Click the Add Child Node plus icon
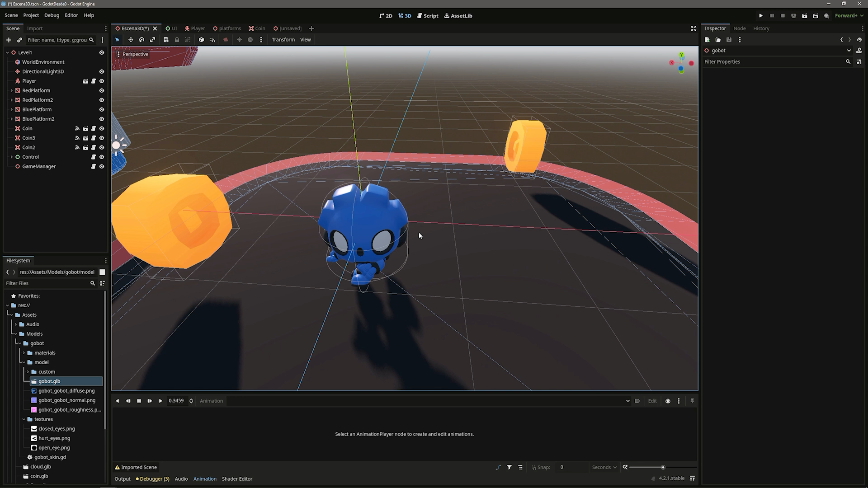This screenshot has height=488, width=868. pos(9,40)
